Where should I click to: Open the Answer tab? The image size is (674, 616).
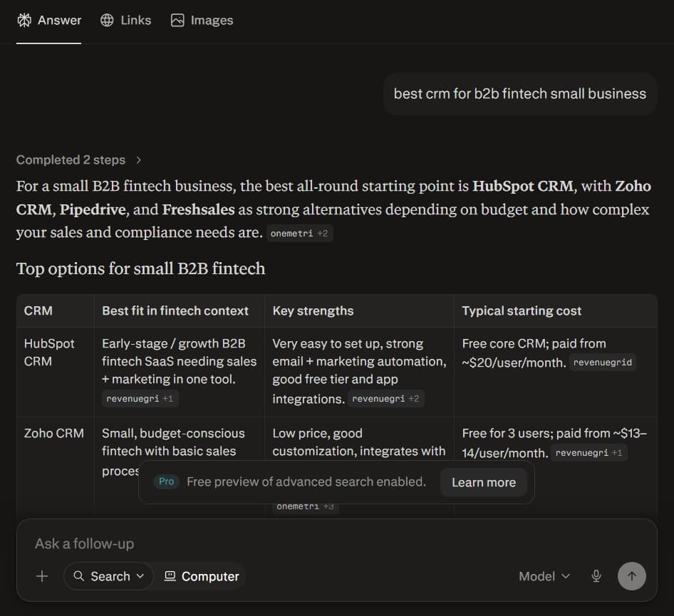(49, 20)
